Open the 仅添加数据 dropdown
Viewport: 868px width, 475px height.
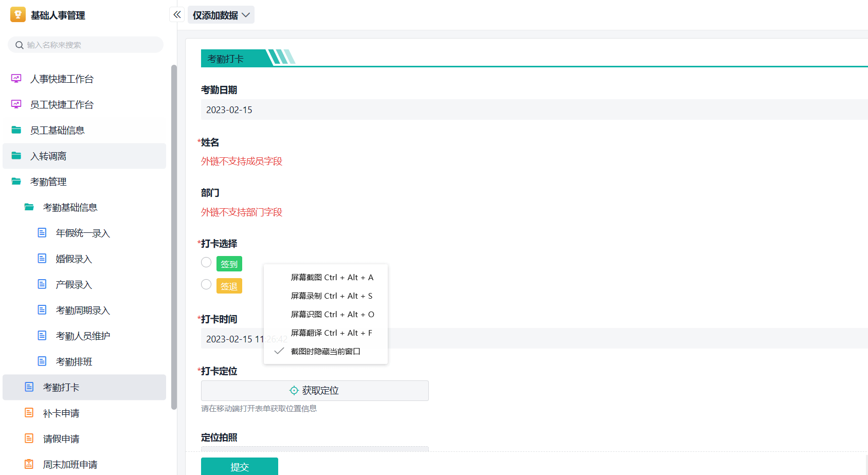click(x=221, y=15)
